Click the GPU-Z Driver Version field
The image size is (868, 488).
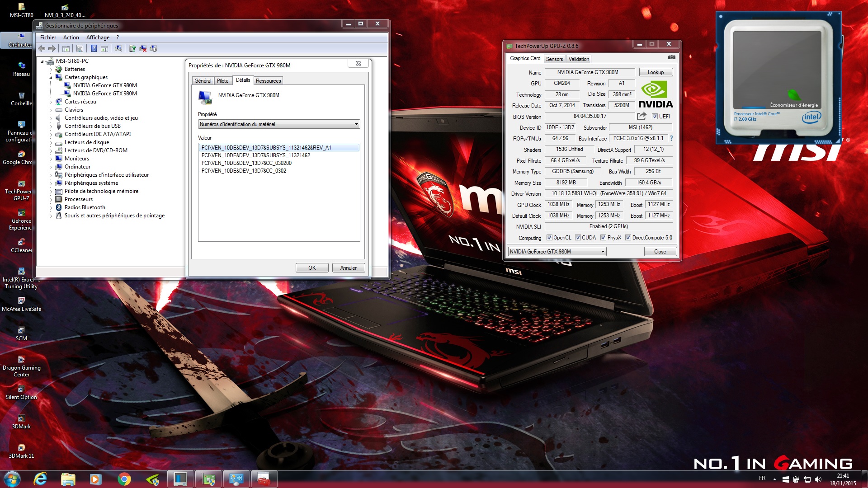pyautogui.click(x=609, y=193)
